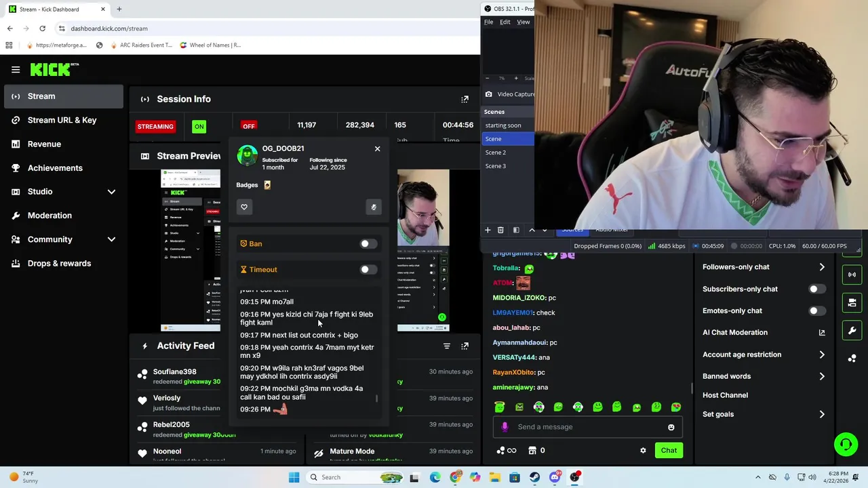This screenshot has width=868, height=488.
Task: Open the green support headset button
Action: [x=846, y=445]
